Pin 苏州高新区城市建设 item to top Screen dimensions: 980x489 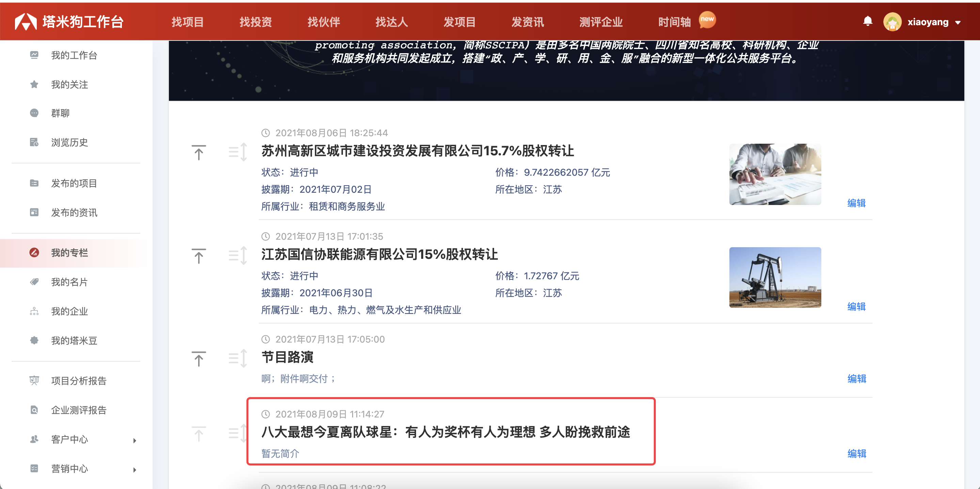pos(199,152)
